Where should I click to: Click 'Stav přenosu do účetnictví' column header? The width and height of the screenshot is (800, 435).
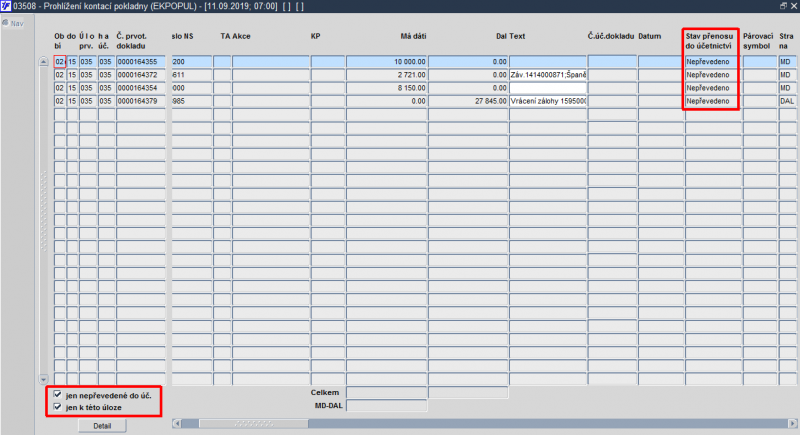[709, 41]
